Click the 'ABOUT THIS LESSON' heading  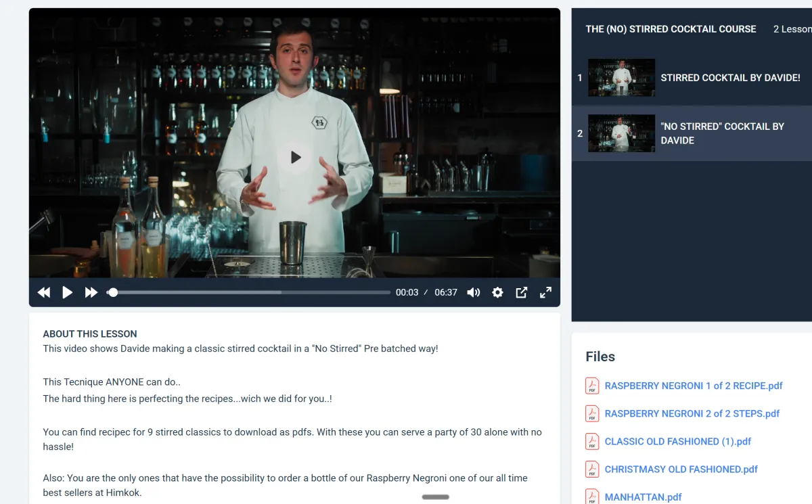(90, 334)
